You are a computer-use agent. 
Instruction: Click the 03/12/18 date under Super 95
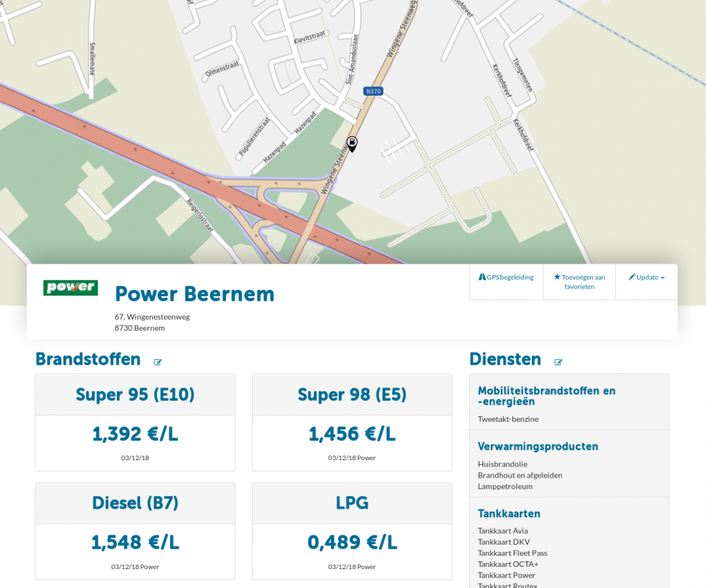coord(135,458)
